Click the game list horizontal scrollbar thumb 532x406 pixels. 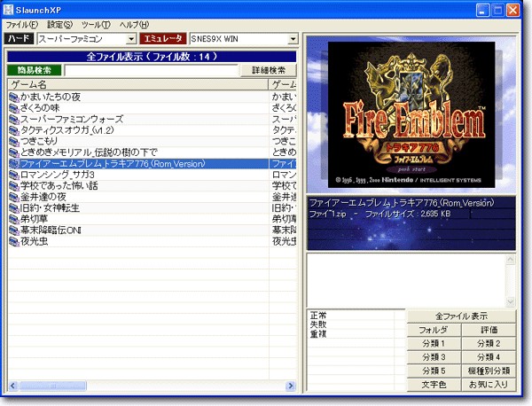click(52, 386)
